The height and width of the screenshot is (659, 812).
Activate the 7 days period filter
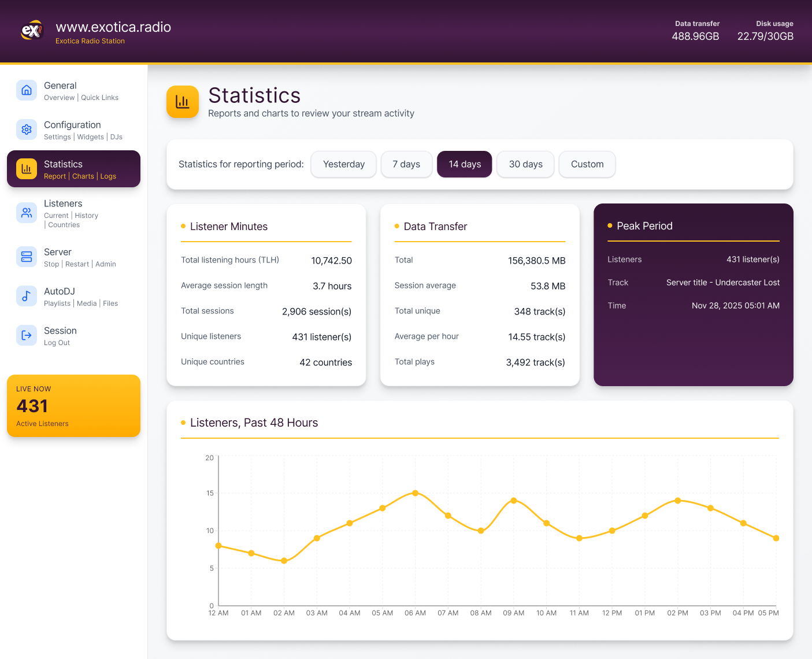tap(406, 164)
